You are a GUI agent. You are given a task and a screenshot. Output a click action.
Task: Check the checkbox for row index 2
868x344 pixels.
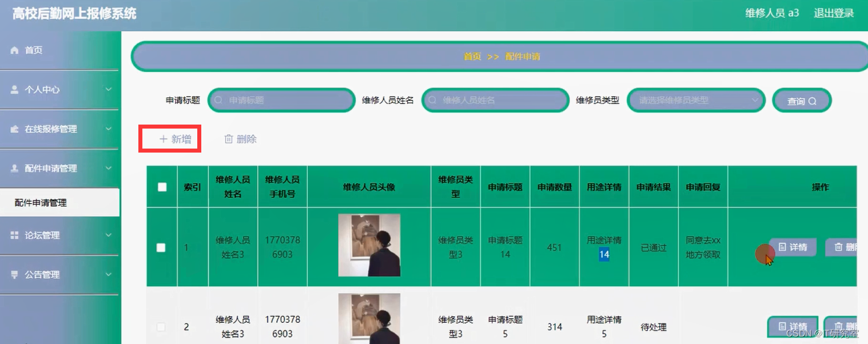click(162, 326)
